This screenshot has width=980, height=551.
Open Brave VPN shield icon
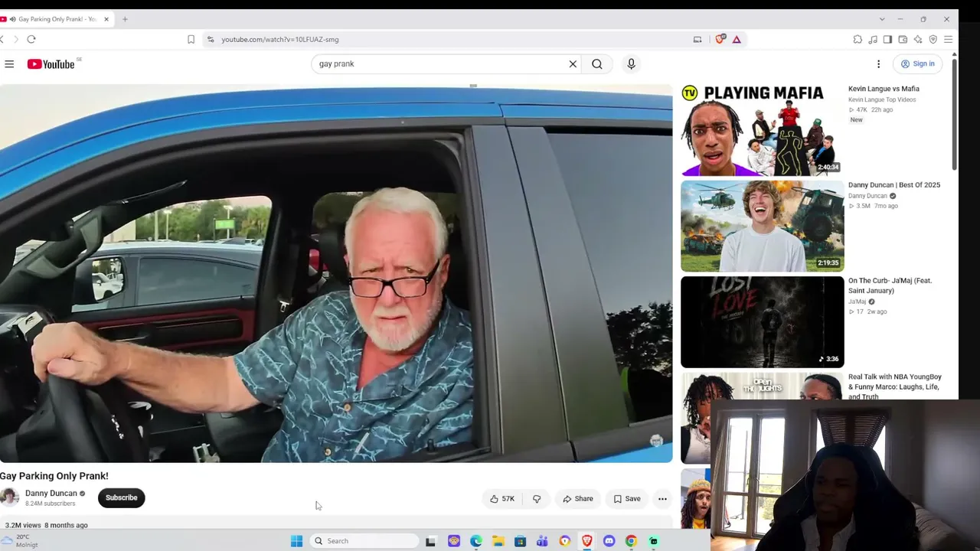933,39
